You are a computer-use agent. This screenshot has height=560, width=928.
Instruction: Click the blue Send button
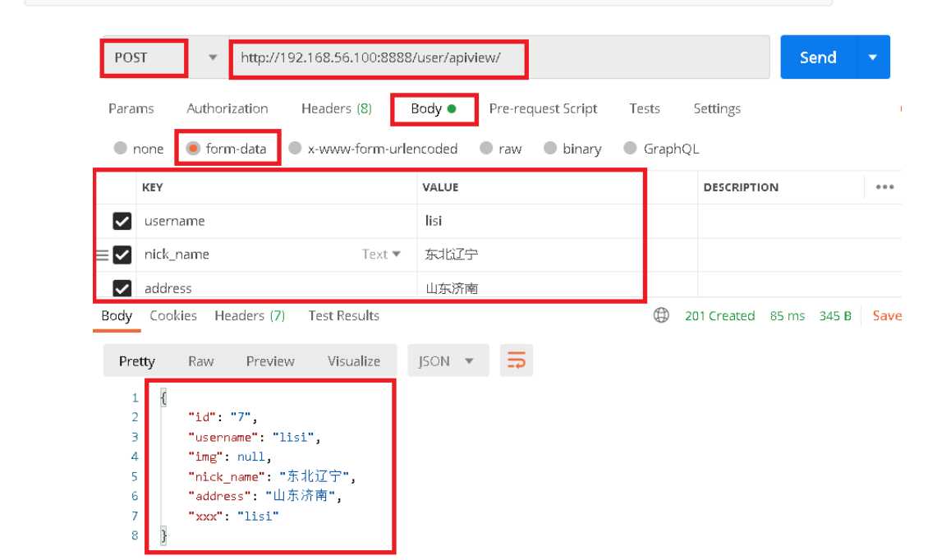[818, 57]
